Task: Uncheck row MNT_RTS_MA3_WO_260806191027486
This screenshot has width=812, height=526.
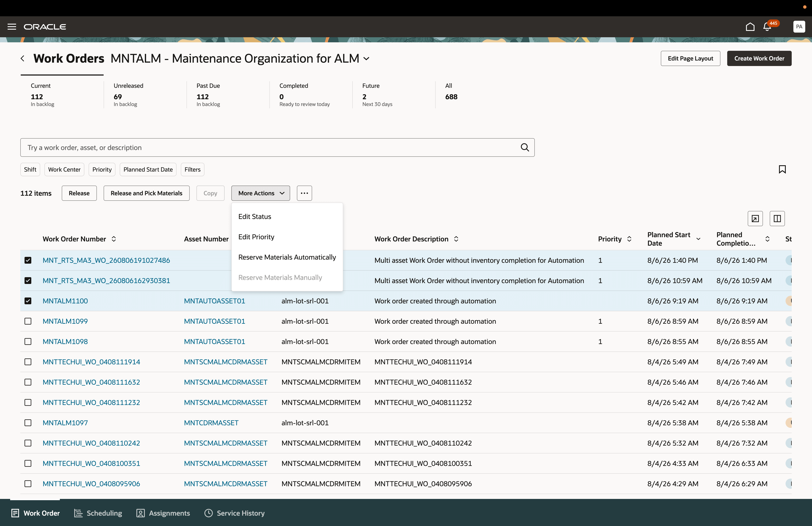Action: (x=28, y=260)
